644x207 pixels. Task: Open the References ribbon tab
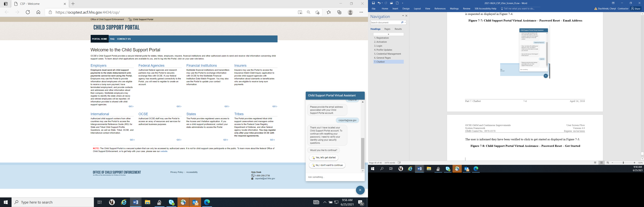click(x=440, y=8)
